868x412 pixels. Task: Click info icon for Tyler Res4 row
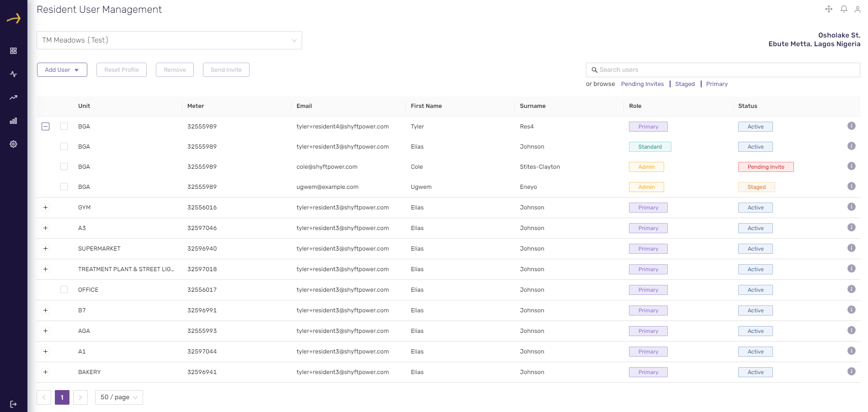[x=852, y=126]
